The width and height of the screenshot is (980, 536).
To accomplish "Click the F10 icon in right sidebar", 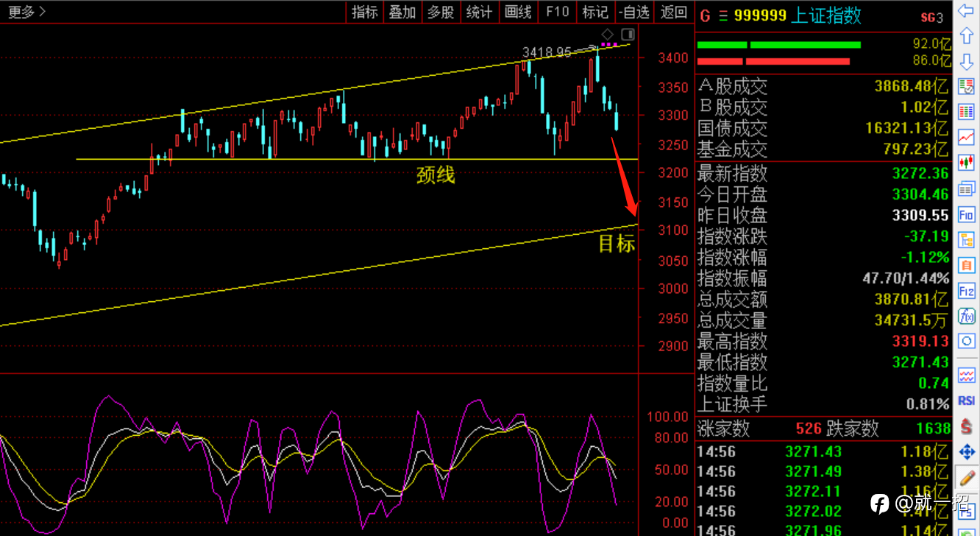I will [966, 215].
